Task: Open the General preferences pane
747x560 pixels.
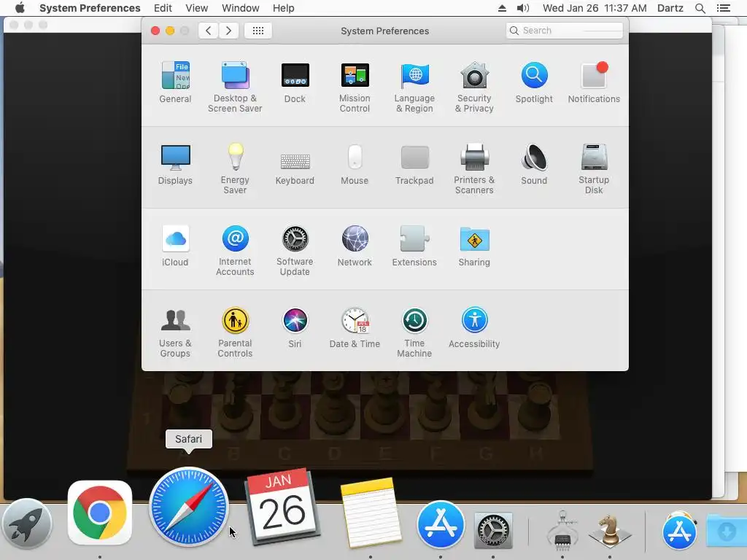Action: (x=175, y=82)
